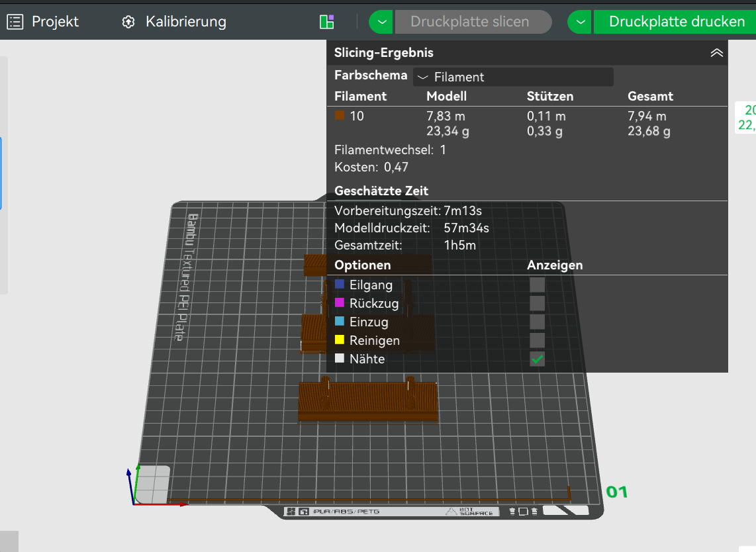Click the white Nähte legend square
Screen dimensions: 756x552
click(x=340, y=359)
